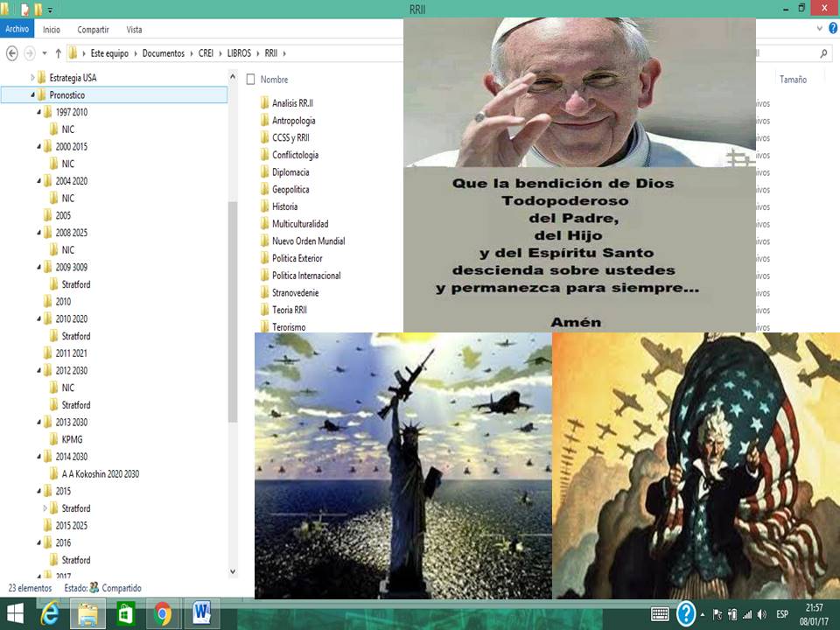Switch to the Inicio ribbon tab
Image resolution: width=840 pixels, height=630 pixels.
point(52,30)
